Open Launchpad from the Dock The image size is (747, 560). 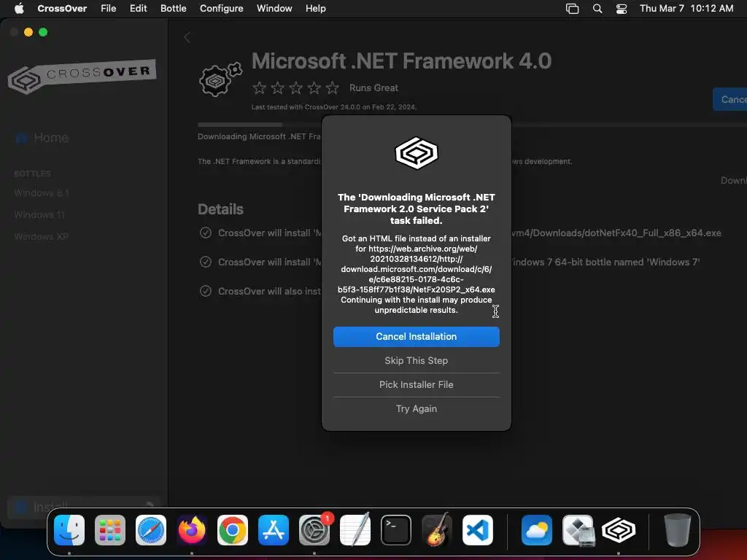[x=110, y=530]
